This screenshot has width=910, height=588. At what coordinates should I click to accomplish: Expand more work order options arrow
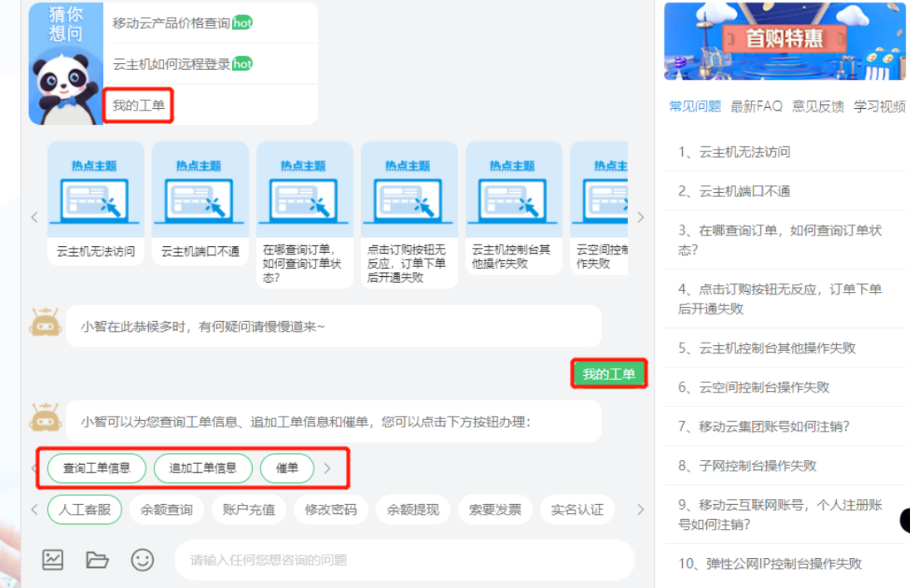[x=327, y=468]
